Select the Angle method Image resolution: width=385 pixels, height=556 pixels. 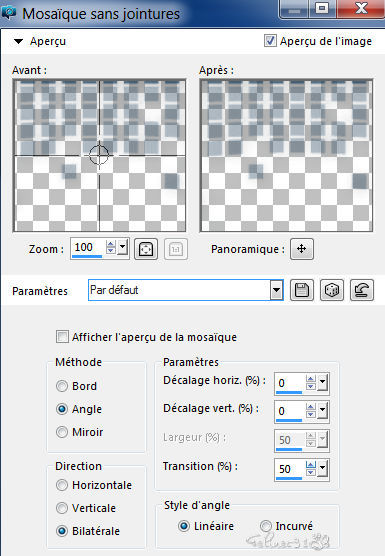tap(62, 409)
